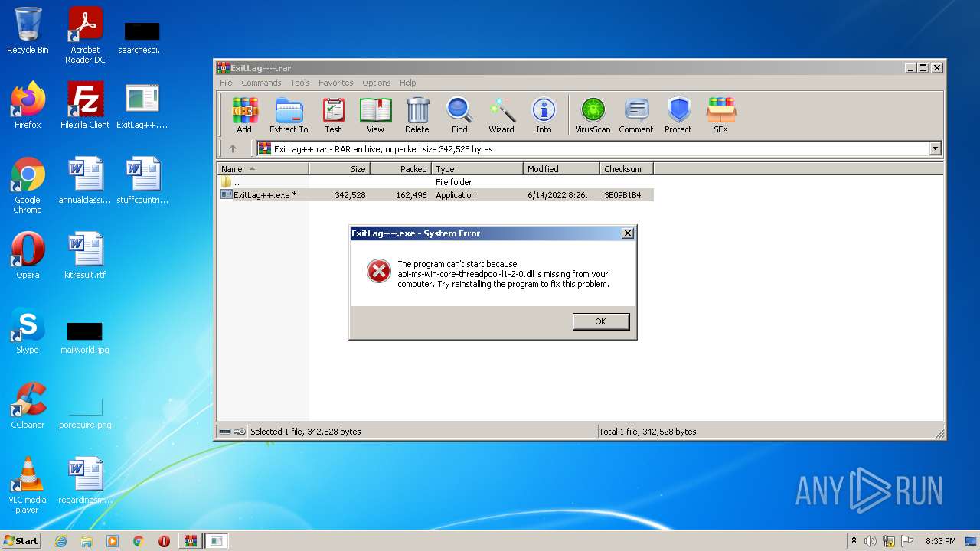The image size is (980, 551).
Task: Select the Acrobat Reader DC desktop icon
Action: 85,35
